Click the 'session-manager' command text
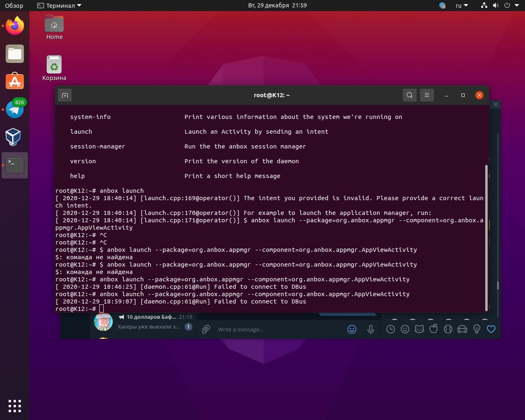Screen dimensions: 525x420 (98, 146)
